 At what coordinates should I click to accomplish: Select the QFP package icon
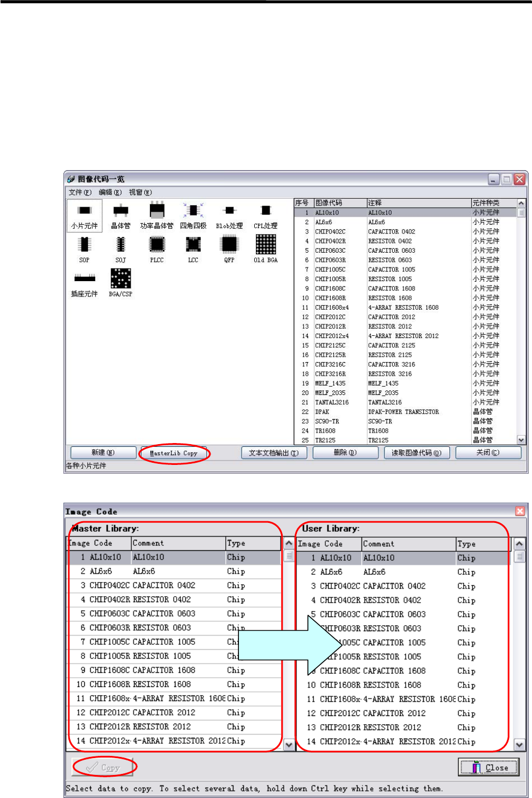coord(229,249)
